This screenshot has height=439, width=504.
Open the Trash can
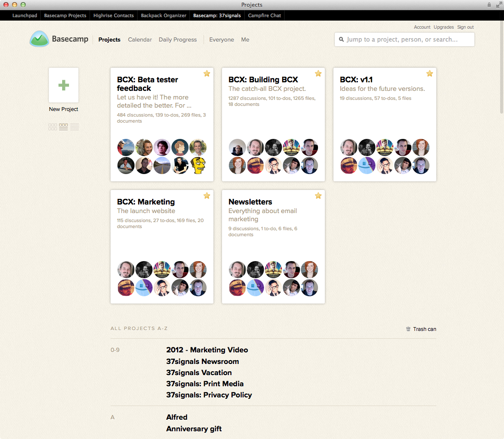pos(421,329)
